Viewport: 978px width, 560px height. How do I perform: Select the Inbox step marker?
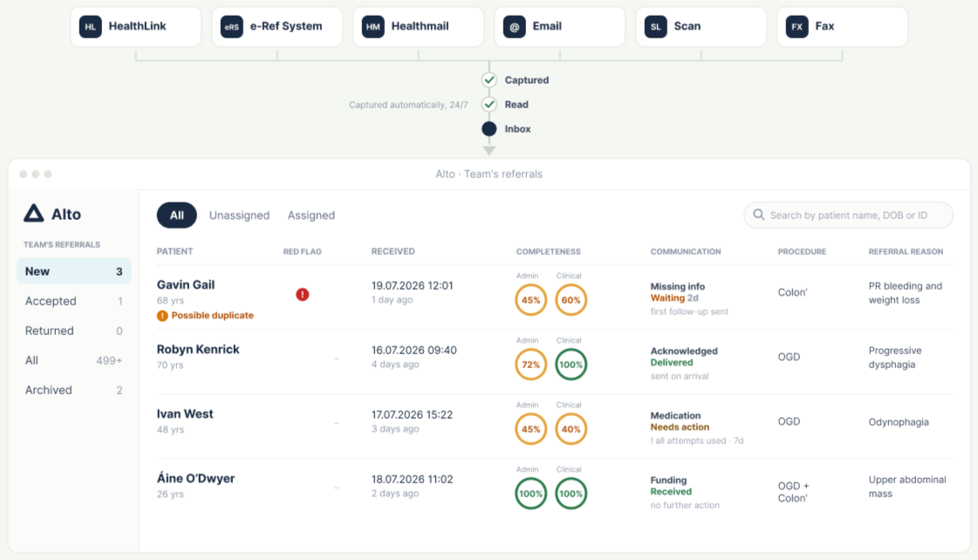489,129
